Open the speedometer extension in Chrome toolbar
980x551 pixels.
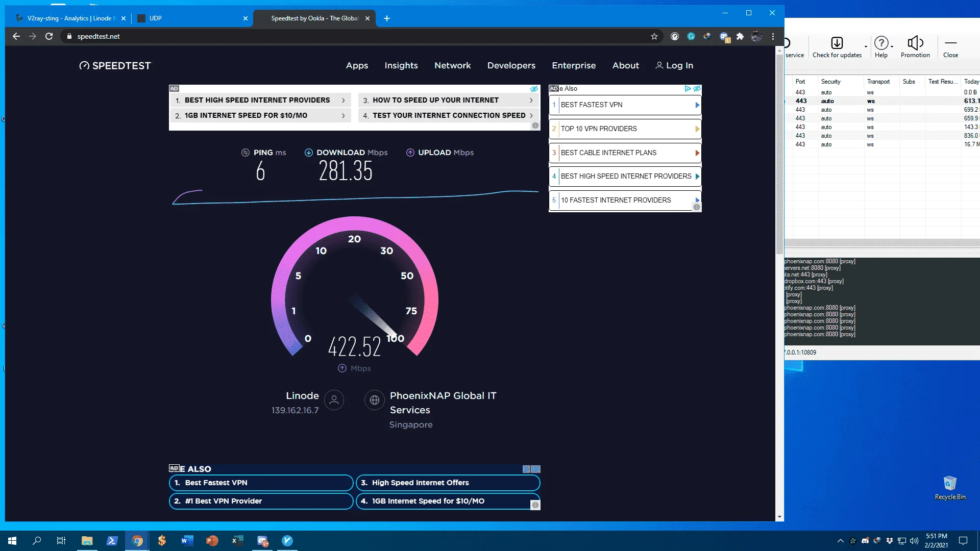click(675, 36)
